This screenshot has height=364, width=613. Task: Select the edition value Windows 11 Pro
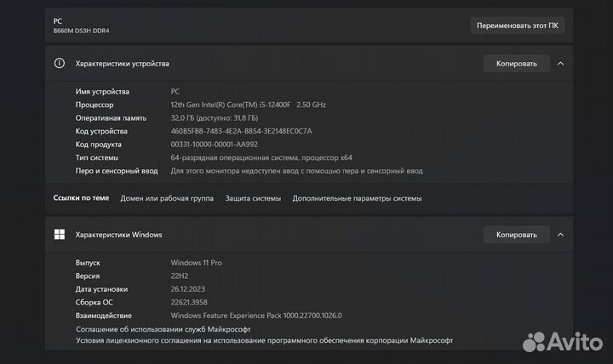[197, 263]
